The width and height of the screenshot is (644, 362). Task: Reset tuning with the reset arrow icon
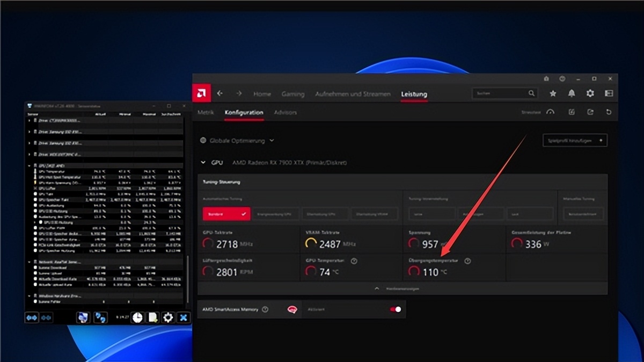click(x=609, y=112)
